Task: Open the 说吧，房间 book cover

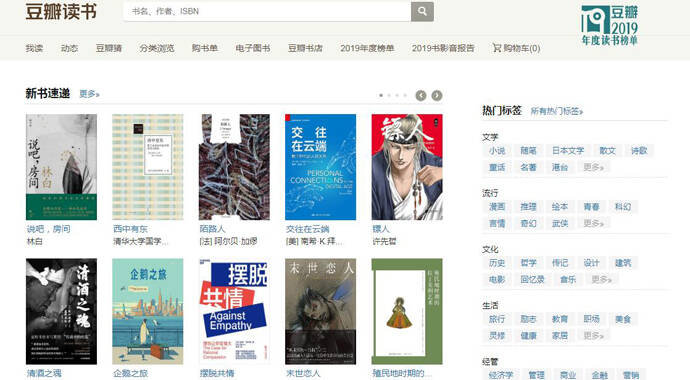Action: [61, 167]
